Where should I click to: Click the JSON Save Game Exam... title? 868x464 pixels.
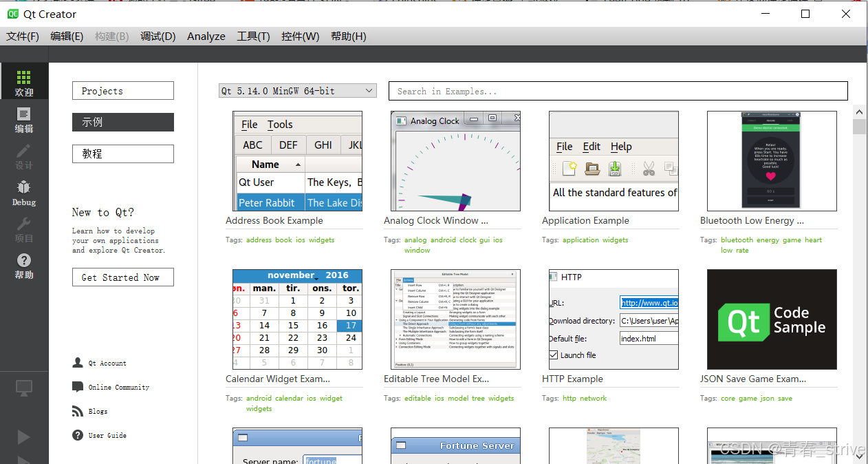coord(753,379)
